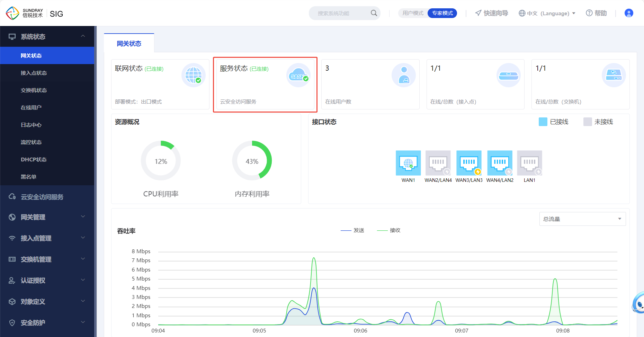
Task: Collapse the 系统状态 menu chevron
Action: click(83, 36)
